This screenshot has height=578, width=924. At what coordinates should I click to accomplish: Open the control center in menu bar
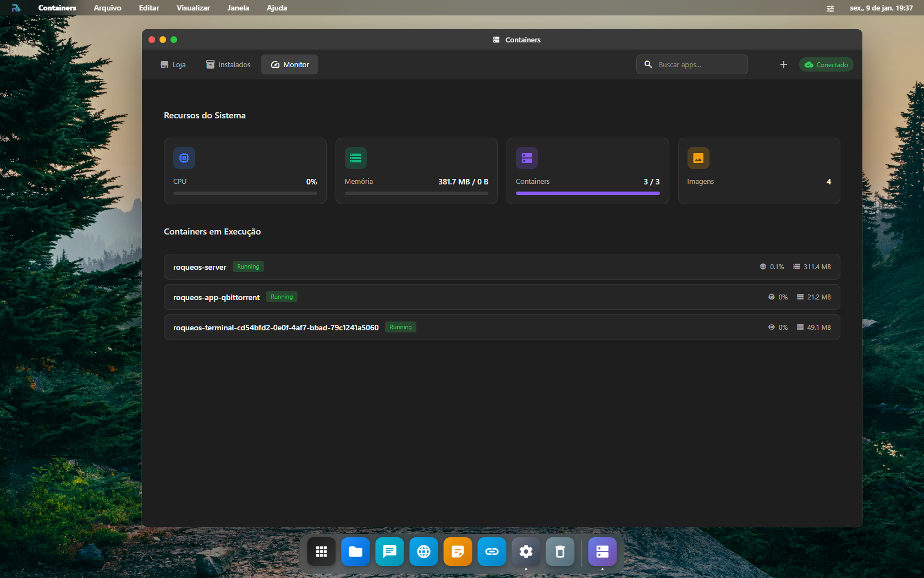click(830, 8)
